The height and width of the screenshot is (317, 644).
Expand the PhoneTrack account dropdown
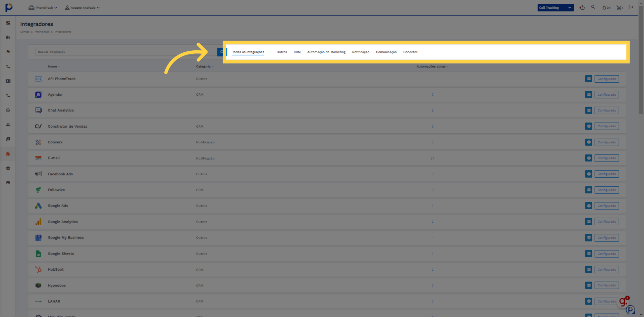click(43, 8)
